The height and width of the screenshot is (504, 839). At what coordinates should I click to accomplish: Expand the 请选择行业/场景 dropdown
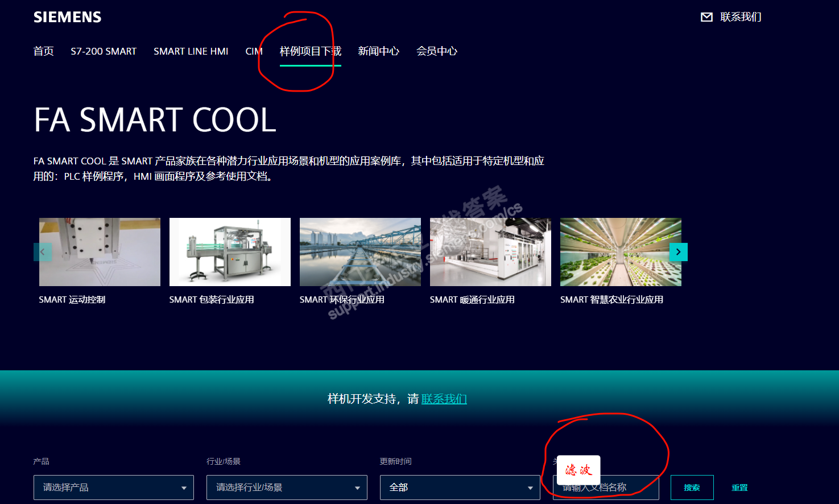tap(287, 488)
